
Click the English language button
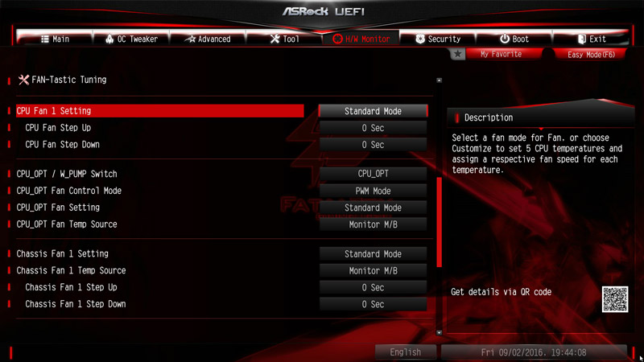pyautogui.click(x=406, y=352)
